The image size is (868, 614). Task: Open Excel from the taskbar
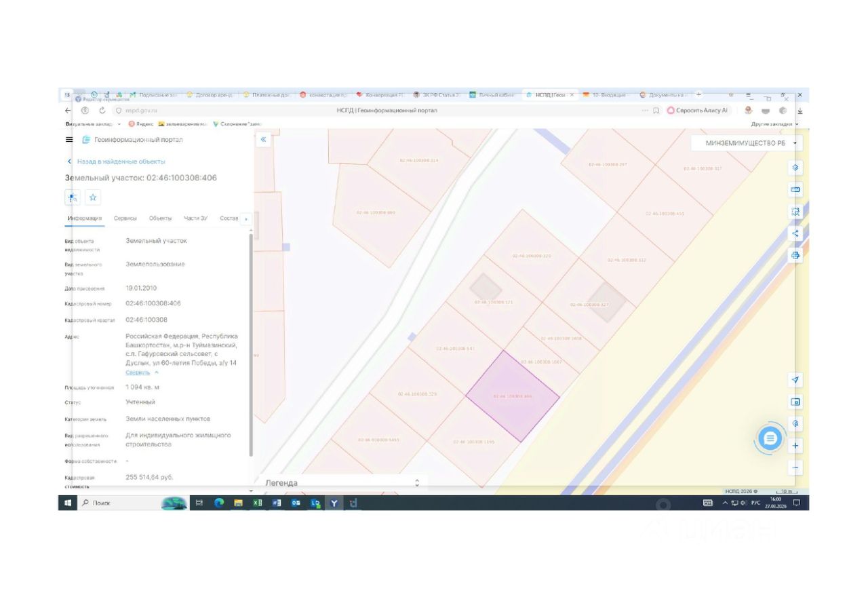pyautogui.click(x=258, y=503)
